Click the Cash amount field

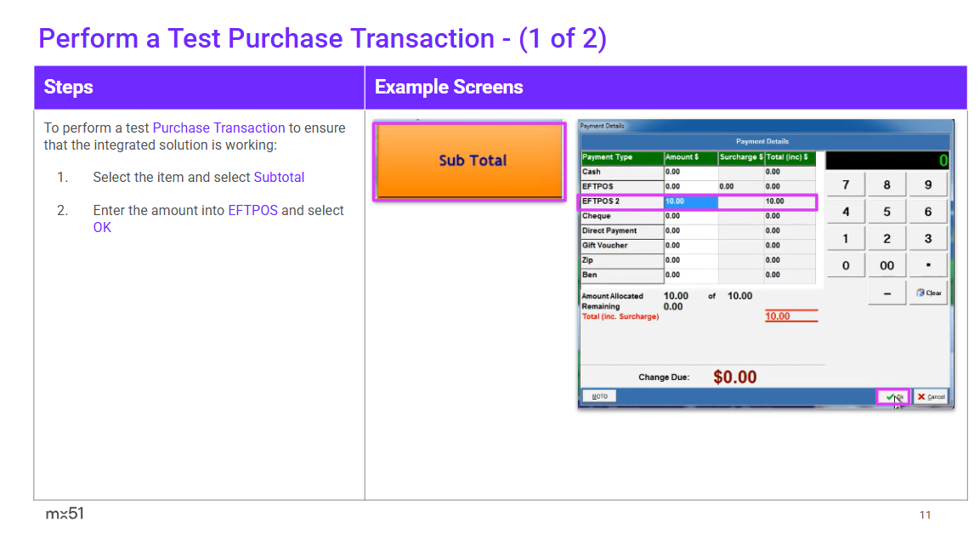[690, 172]
